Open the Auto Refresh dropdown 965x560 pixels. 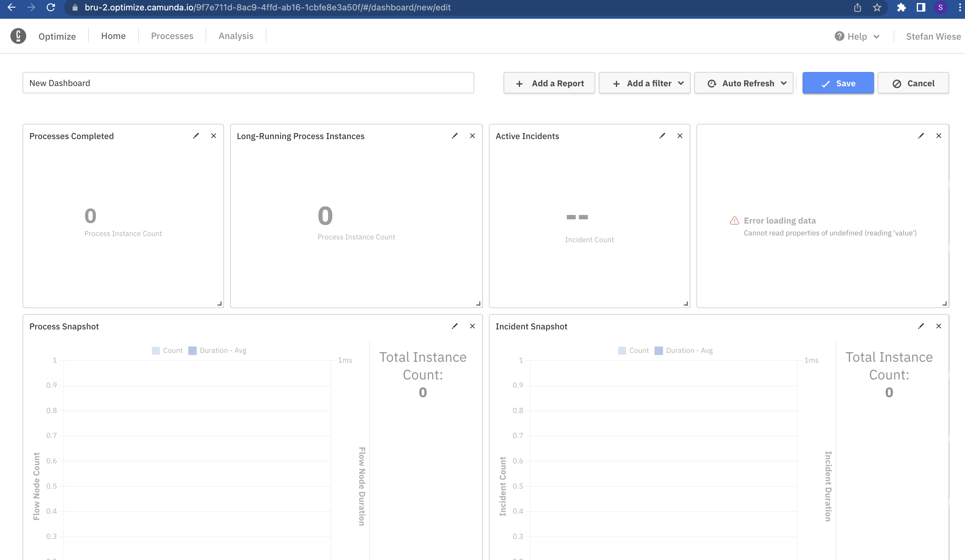pos(744,83)
